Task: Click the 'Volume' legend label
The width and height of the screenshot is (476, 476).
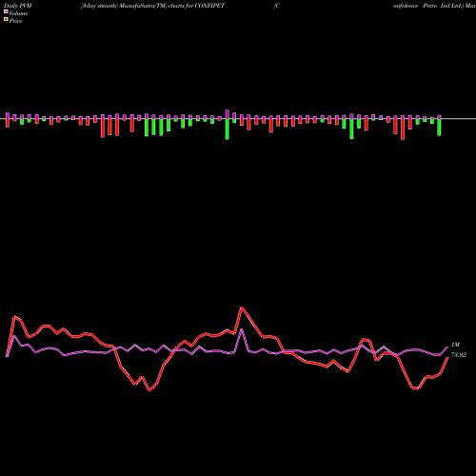Action: click(x=18, y=13)
